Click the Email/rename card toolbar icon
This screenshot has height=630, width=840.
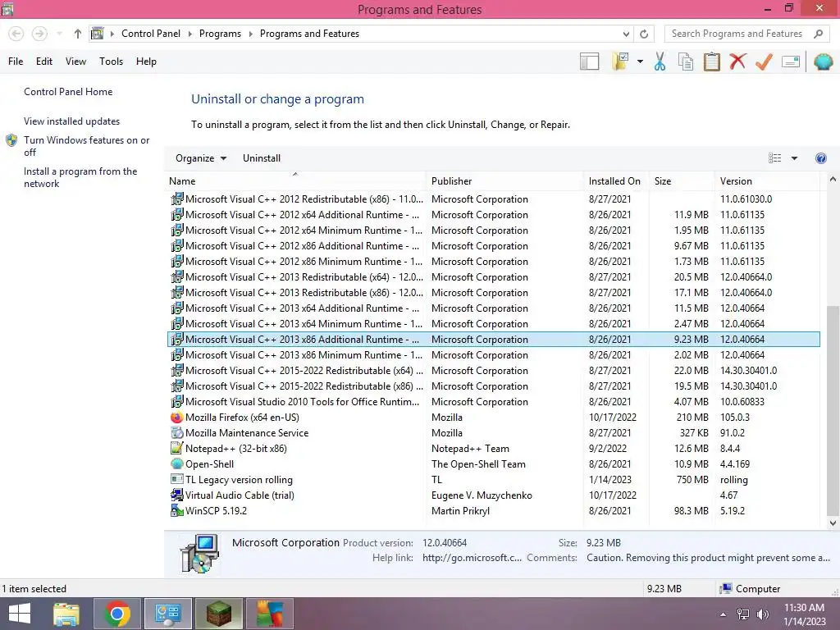click(x=791, y=62)
